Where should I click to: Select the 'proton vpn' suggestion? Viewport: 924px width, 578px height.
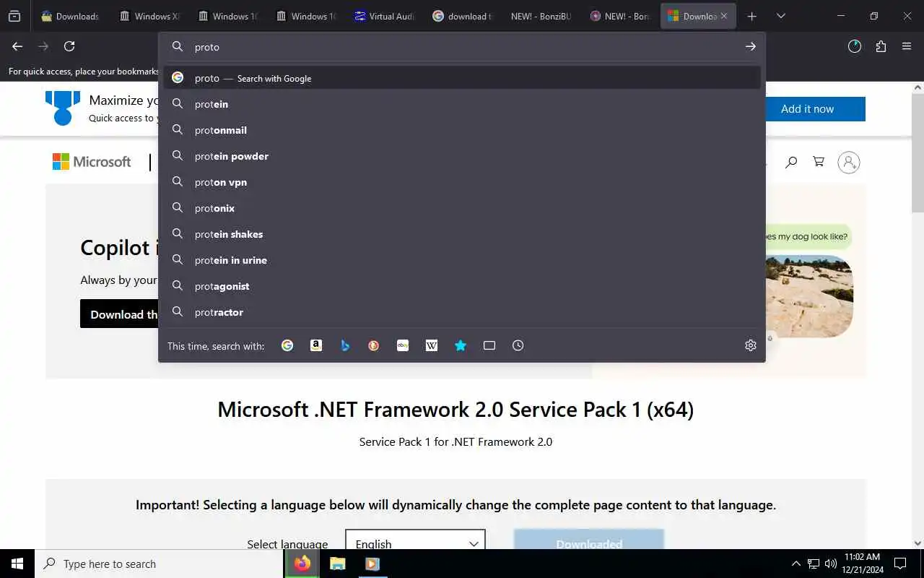(462, 182)
